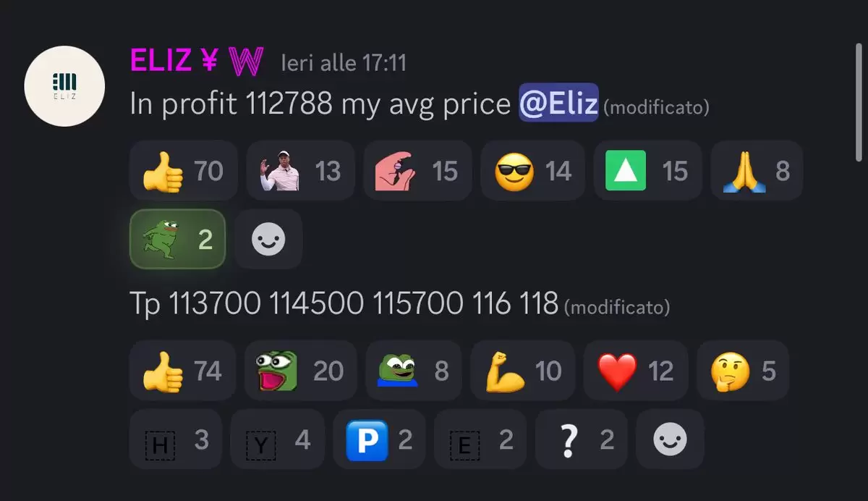Add to the pink pinching hand reaction
The width and height of the screenshot is (868, 501).
(417, 171)
